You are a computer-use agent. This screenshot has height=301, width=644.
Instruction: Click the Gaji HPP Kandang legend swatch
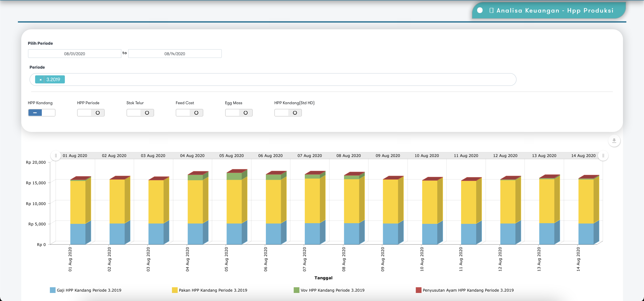pos(53,290)
